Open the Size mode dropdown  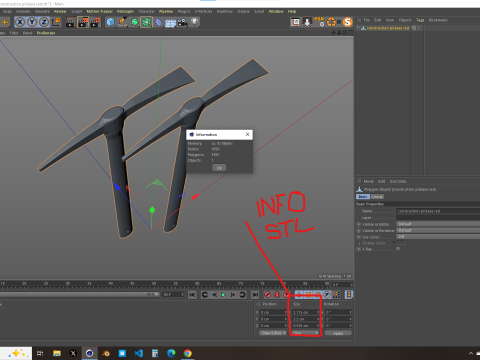tap(305, 333)
